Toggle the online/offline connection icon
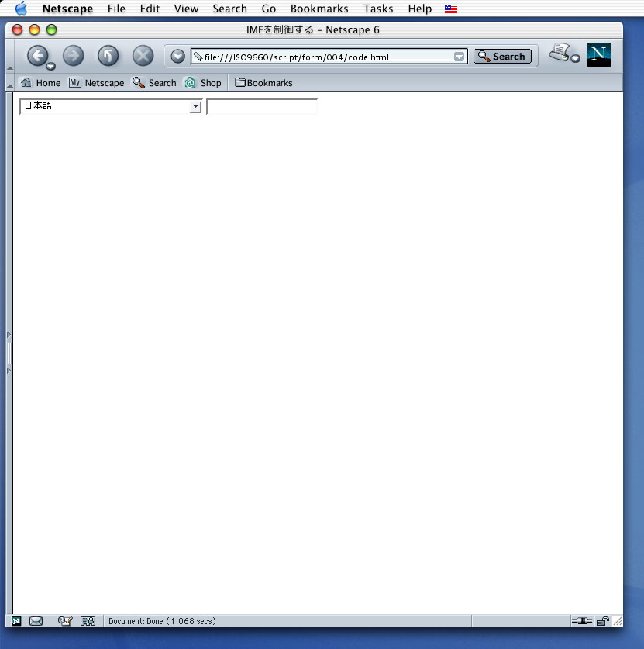644x649 pixels. tap(581, 621)
